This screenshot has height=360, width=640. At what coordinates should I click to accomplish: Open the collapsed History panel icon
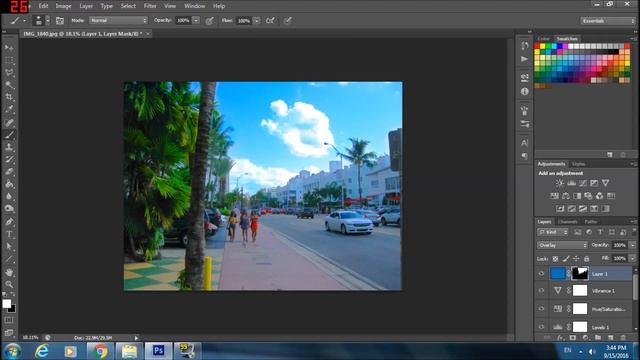point(524,46)
